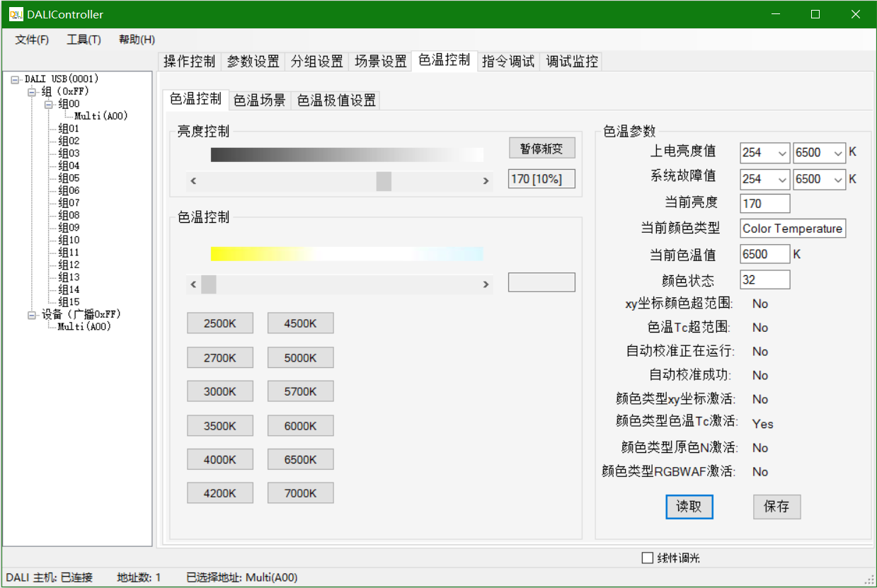Collapse the 组00 tree node
The image size is (877, 588).
tap(49, 104)
